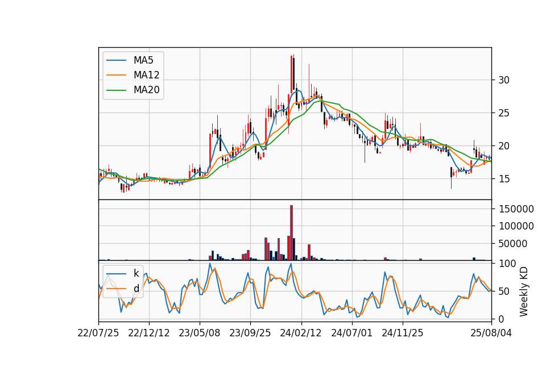Viewport: 546px width, 392px height.
Task: Click the 22/07/25 date axis label
Action: tap(98, 333)
